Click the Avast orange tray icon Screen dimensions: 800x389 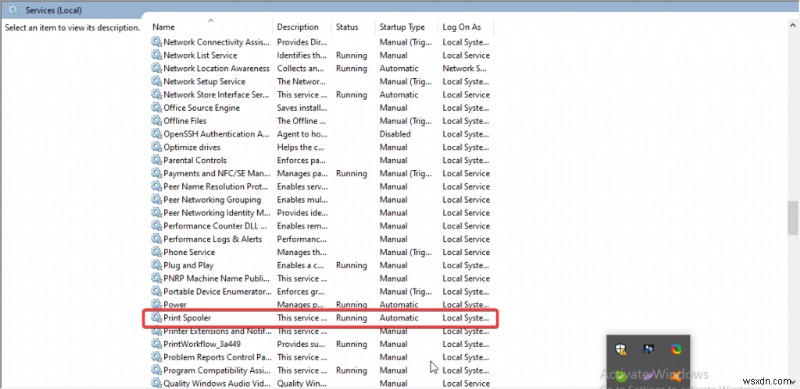pyautogui.click(x=676, y=377)
